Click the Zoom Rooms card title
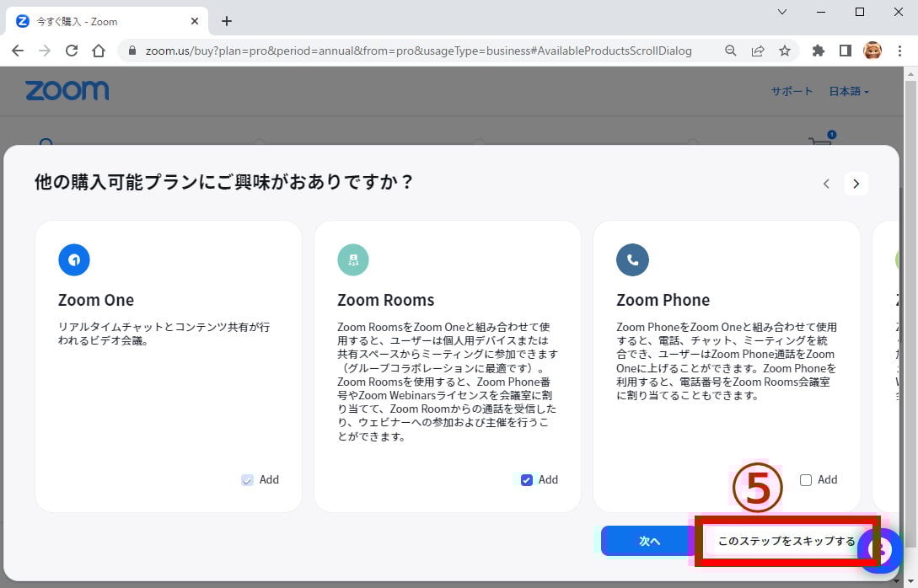 (x=386, y=300)
